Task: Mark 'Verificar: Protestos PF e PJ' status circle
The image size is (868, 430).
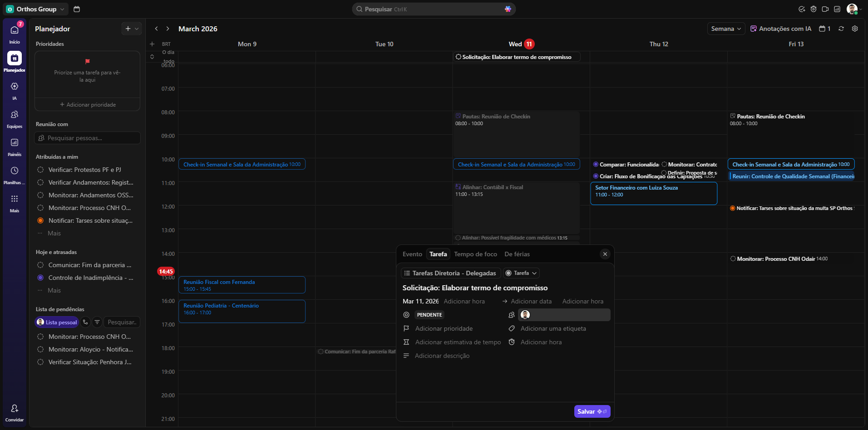Action: (x=40, y=170)
